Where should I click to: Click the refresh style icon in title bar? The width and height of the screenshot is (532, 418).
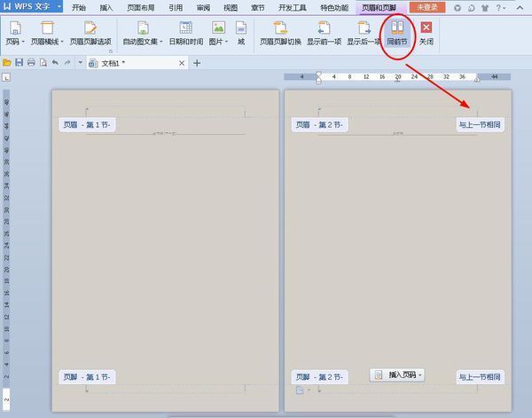coord(471,8)
